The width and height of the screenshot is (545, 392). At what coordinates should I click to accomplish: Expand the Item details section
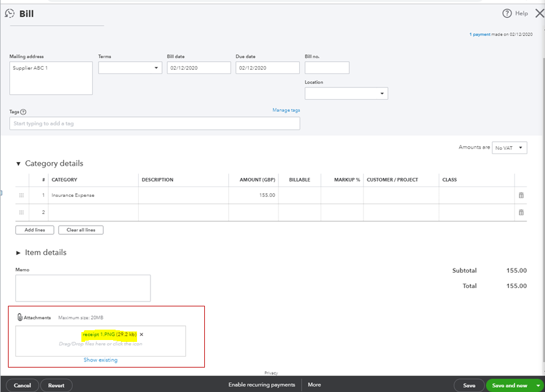(18, 253)
